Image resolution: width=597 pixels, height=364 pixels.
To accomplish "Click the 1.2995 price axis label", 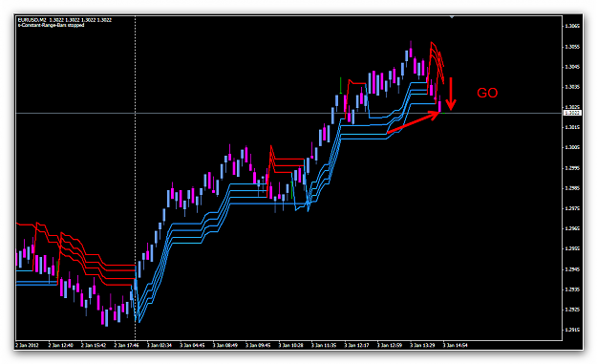I will [x=572, y=168].
